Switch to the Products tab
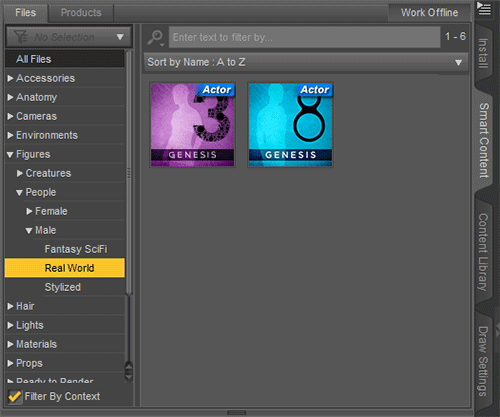This screenshot has height=417, width=500. click(81, 13)
